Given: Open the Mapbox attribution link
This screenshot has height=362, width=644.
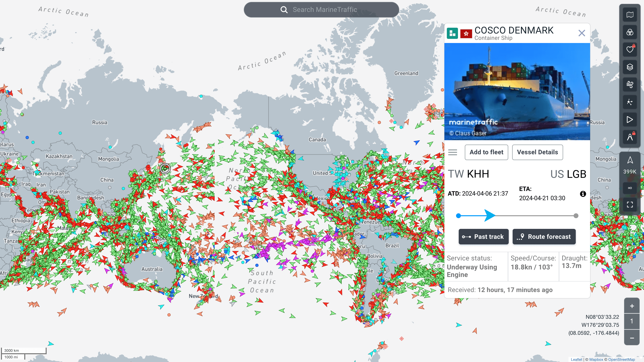Looking at the screenshot, I should tap(596, 360).
